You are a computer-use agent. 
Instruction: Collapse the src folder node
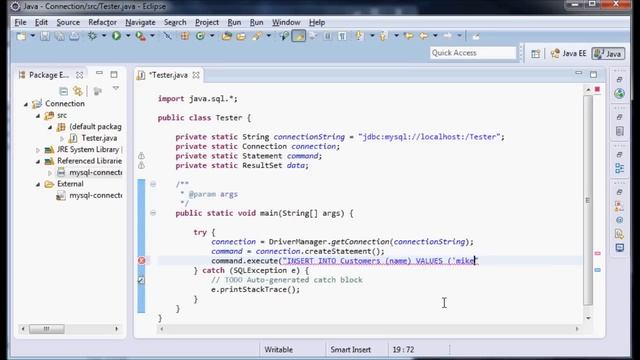pos(38,116)
